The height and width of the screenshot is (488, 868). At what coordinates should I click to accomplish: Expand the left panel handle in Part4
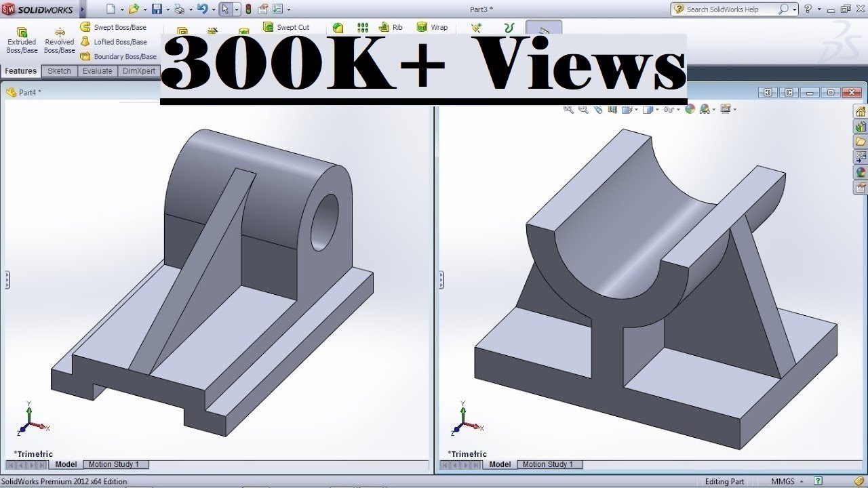(7, 279)
